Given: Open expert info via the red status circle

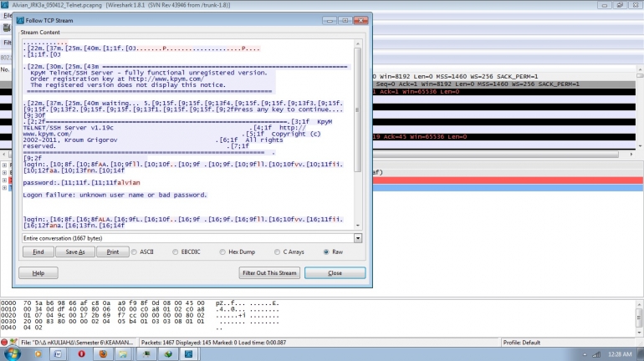Looking at the screenshot, I should [4, 342].
